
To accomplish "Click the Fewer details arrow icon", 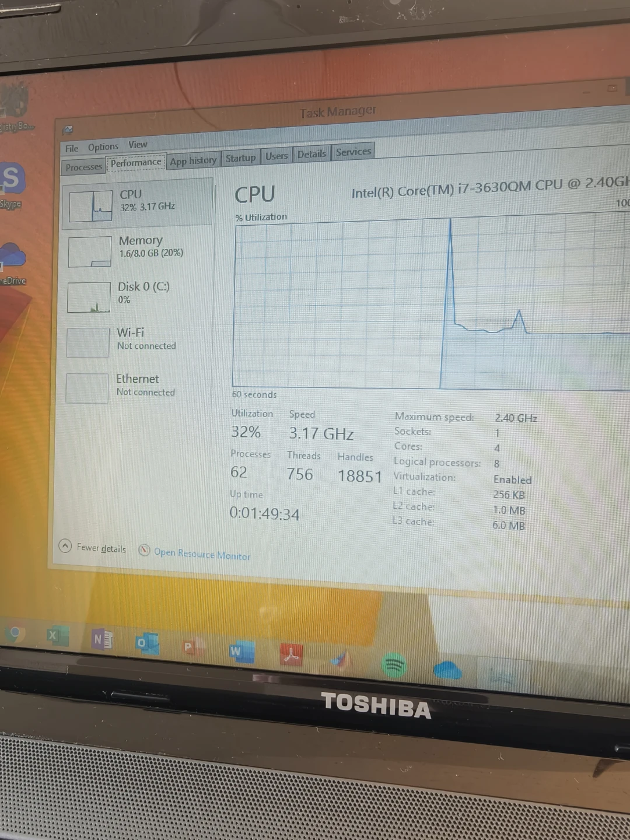I will click(x=65, y=546).
